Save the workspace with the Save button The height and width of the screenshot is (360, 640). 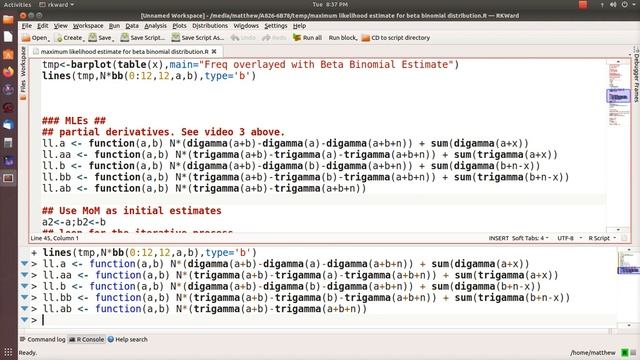click(101, 38)
